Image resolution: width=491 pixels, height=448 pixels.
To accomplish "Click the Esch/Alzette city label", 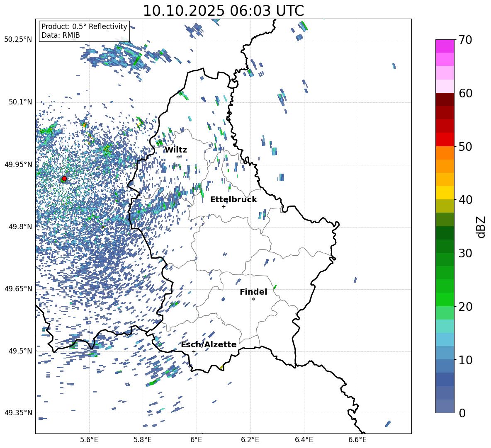I will [209, 344].
